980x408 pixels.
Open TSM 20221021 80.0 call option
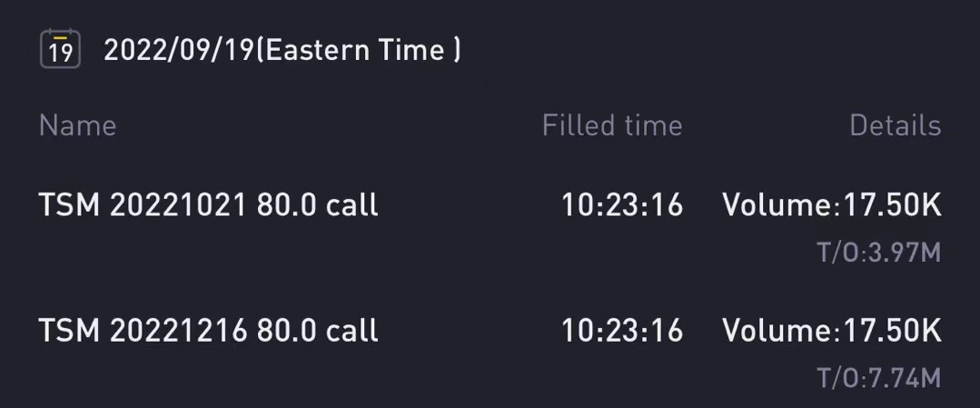pyautogui.click(x=208, y=205)
